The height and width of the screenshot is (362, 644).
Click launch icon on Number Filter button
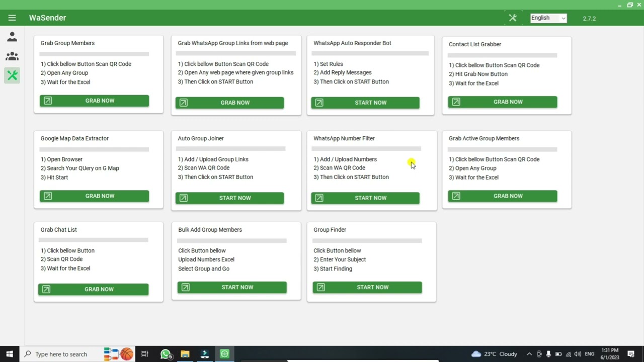pos(319,198)
